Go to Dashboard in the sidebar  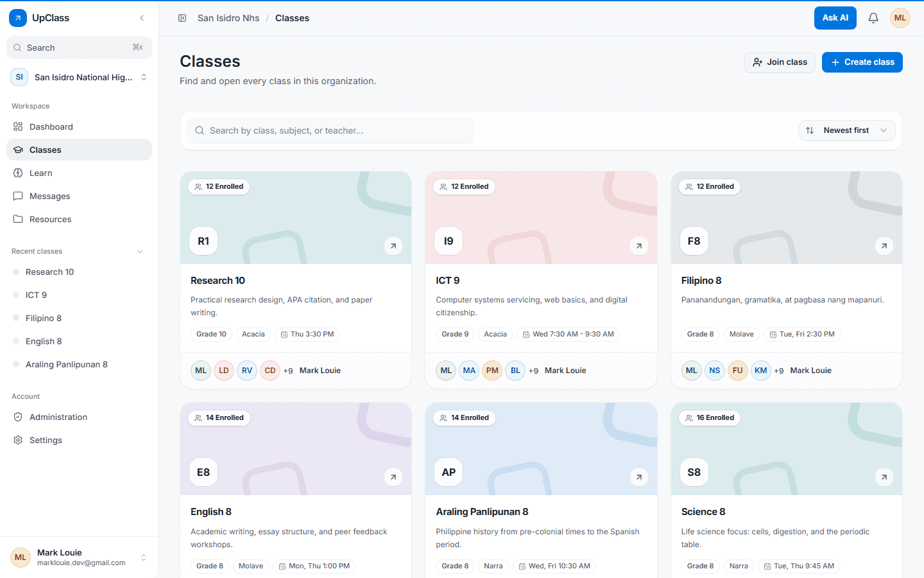[x=80, y=127]
